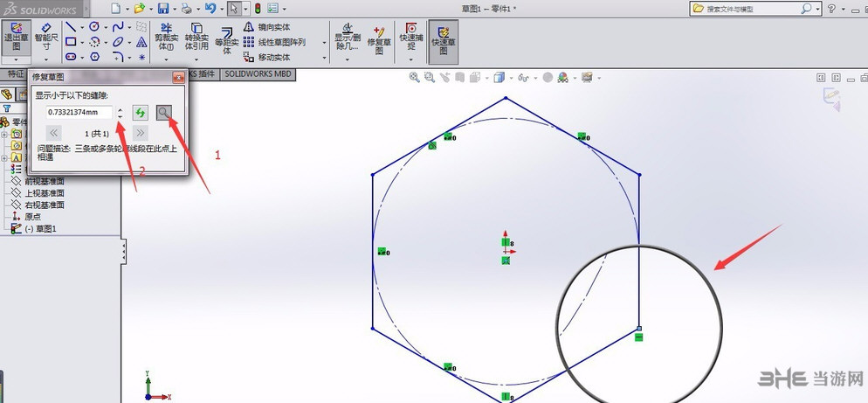Select 前视基准面 in feature tree

coord(45,181)
